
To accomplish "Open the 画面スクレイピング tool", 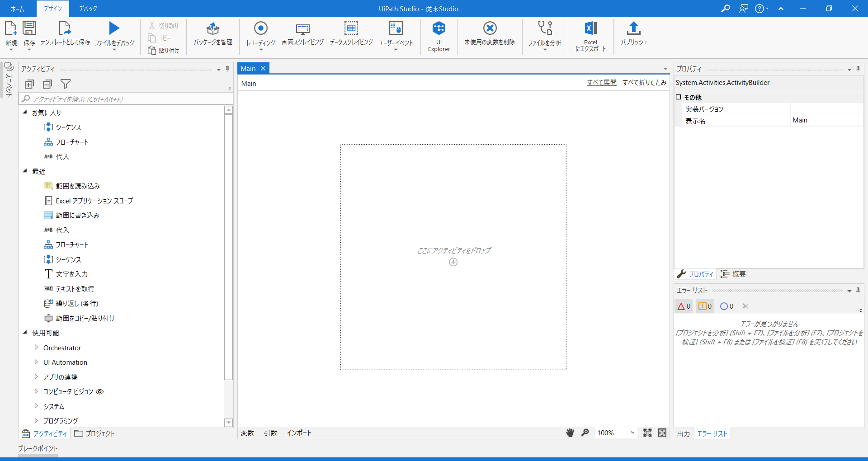I will 302,36.
